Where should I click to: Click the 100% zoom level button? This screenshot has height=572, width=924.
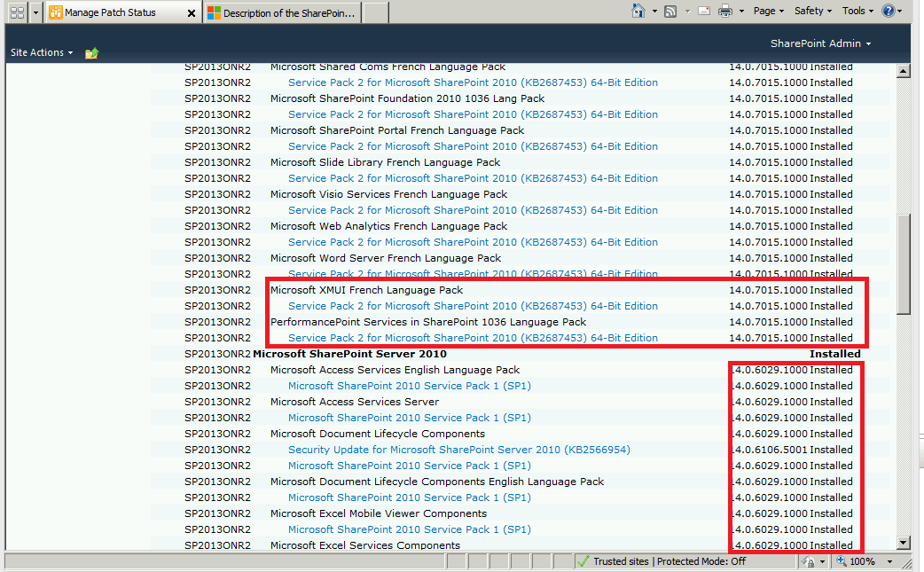857,561
